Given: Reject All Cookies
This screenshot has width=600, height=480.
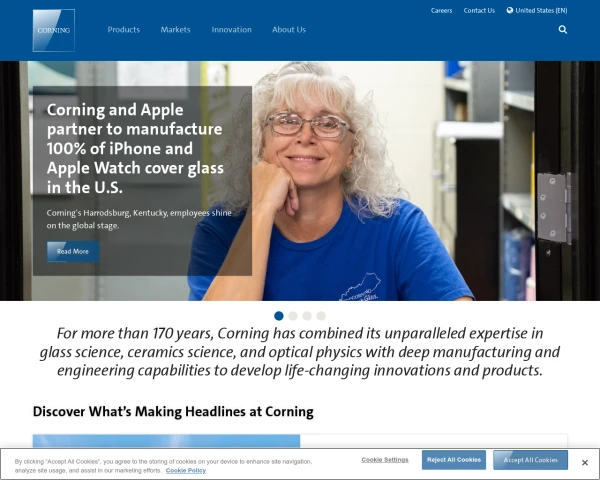Looking at the screenshot, I should point(454,460).
